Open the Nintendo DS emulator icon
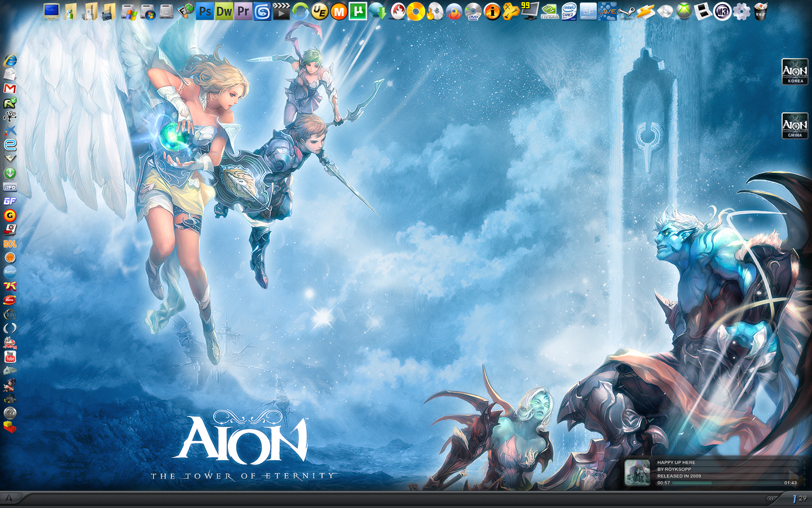Viewport: 812px width, 508px height. point(703,11)
